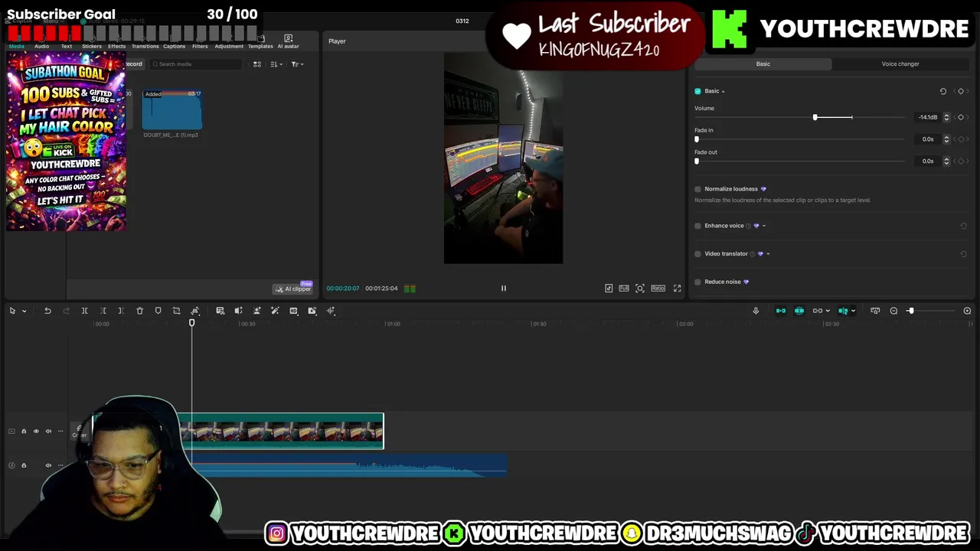Delete right of playhead trim icon
Viewport: 980px width, 551px height.
click(x=121, y=311)
